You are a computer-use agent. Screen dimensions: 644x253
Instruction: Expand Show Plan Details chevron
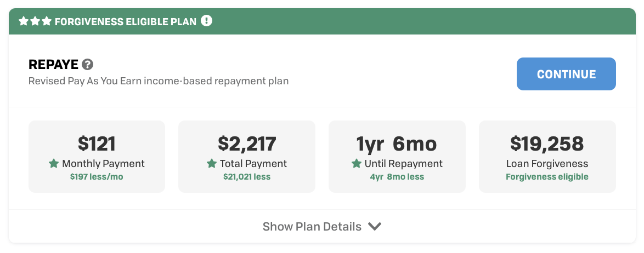click(x=375, y=226)
